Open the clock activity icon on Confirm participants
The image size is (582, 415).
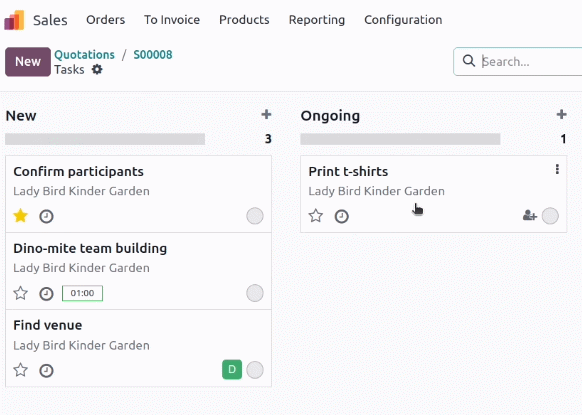click(46, 216)
